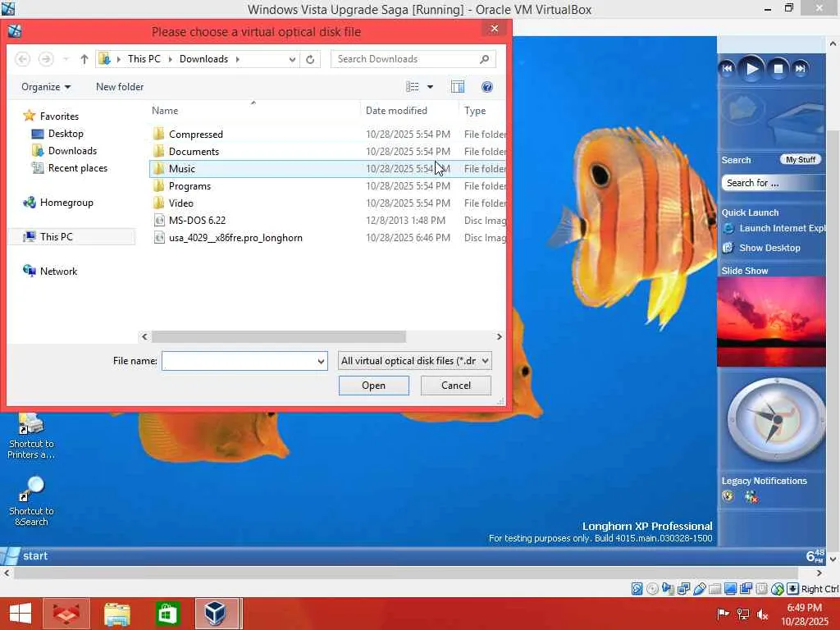Click the muted speaker icon in system tray
840x630 pixels.
click(x=763, y=614)
